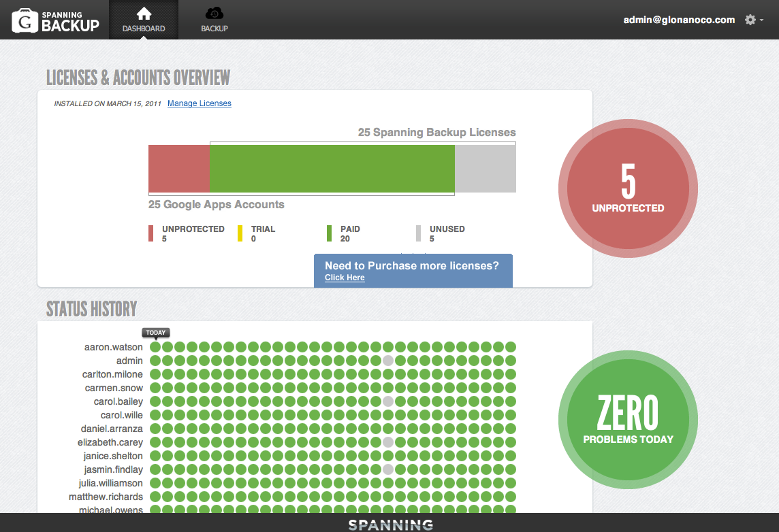
Task: Select the carol.bailey row label
Action: point(118,401)
